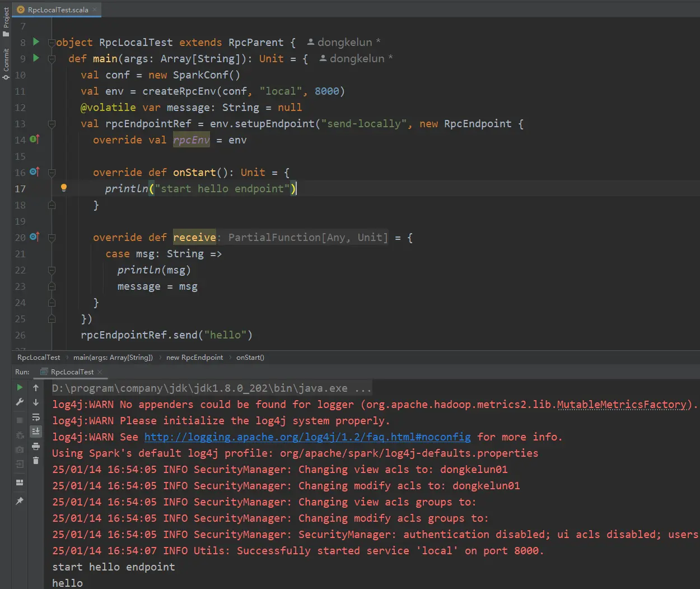
Task: Toggle scroll-to-end in console
Action: (36, 432)
